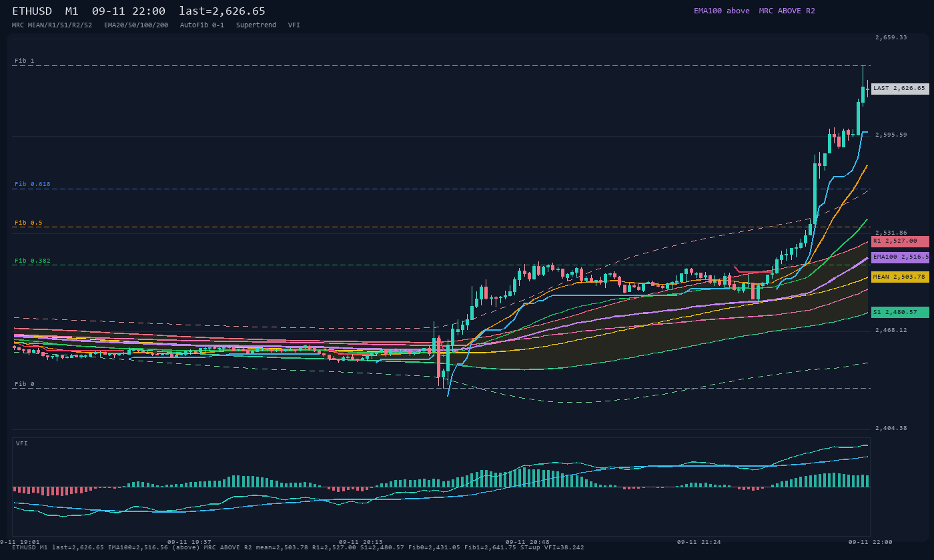Click the 09-11 22:00 time axis label

coord(870,542)
